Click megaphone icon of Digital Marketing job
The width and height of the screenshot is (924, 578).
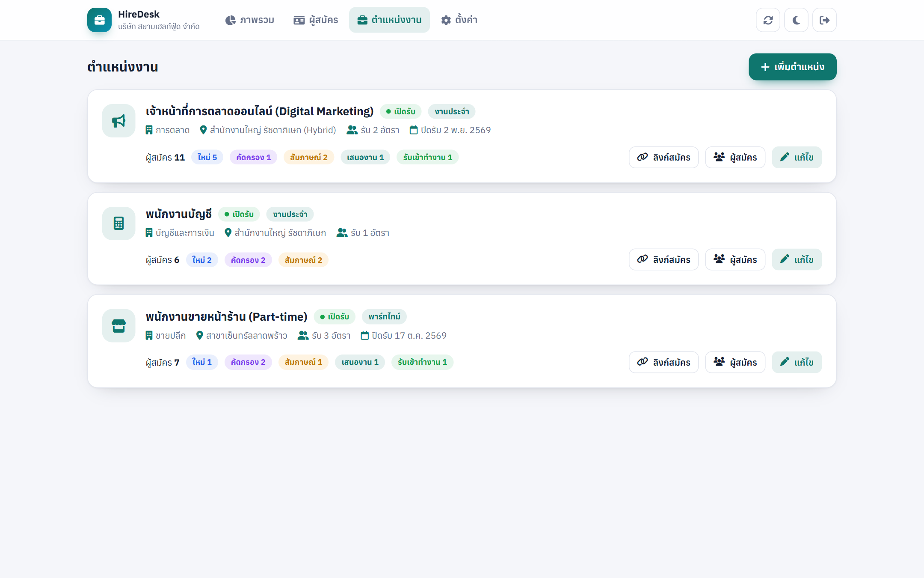(x=118, y=121)
